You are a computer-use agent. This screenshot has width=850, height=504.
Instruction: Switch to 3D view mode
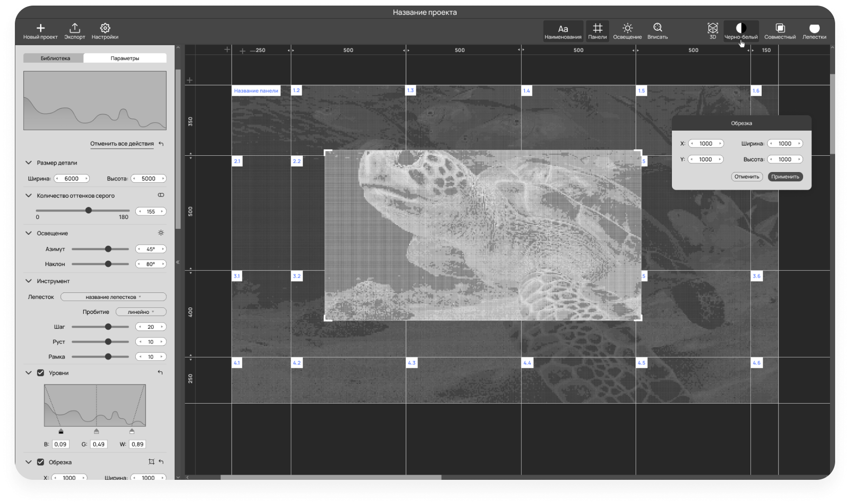coord(712,28)
